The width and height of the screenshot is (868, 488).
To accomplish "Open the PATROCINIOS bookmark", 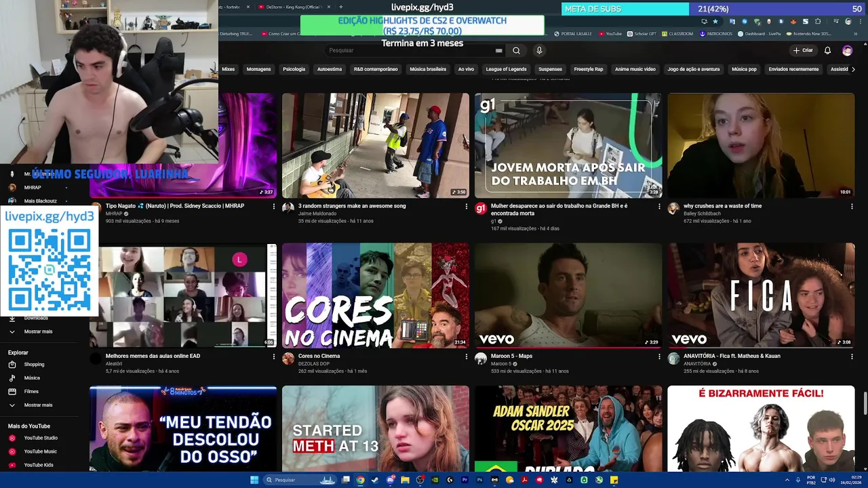I will [716, 33].
